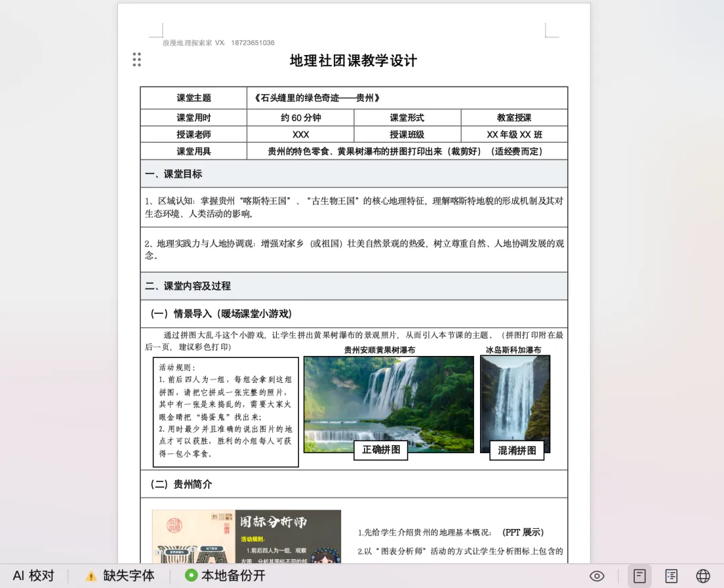Click the 混淆拼图 label box
This screenshot has height=588, width=724.
[x=517, y=451]
